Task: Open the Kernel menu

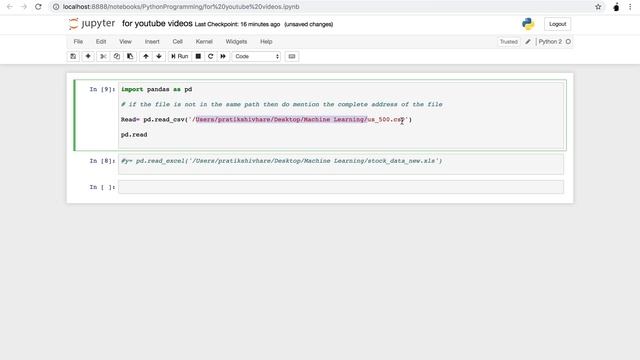Action: tap(204, 42)
